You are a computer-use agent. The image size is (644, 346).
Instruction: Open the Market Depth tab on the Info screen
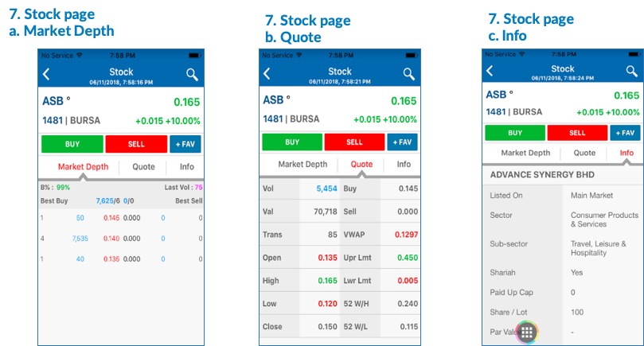click(525, 153)
